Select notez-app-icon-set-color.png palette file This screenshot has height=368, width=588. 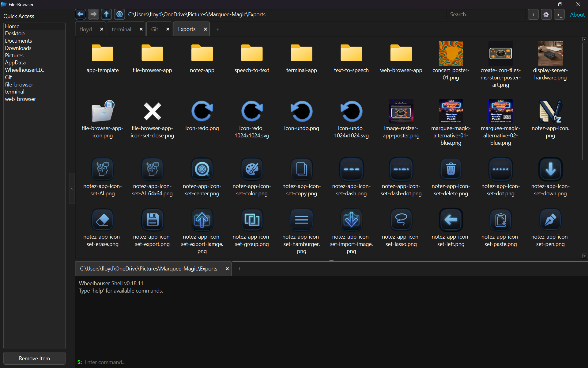pos(252,177)
